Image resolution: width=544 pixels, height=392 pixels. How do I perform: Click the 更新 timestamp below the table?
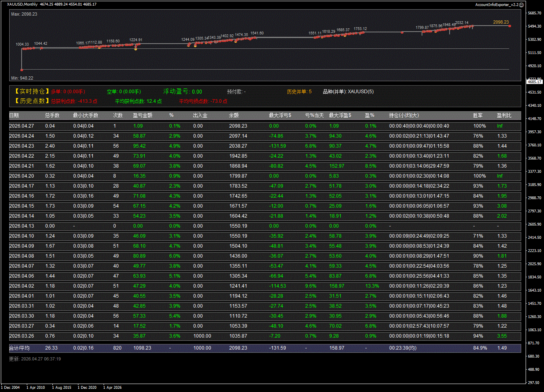tap(35, 359)
